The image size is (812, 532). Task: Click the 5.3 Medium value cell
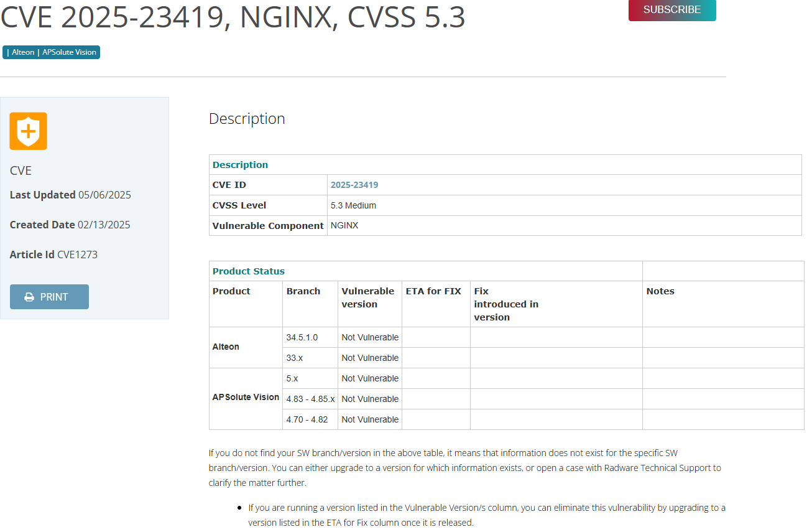(565, 205)
